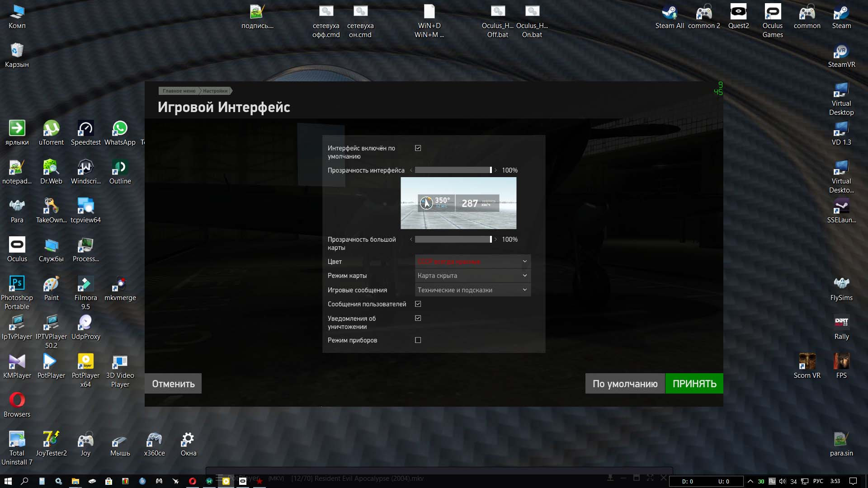Open the Dr.Web desktop icon

point(51,172)
